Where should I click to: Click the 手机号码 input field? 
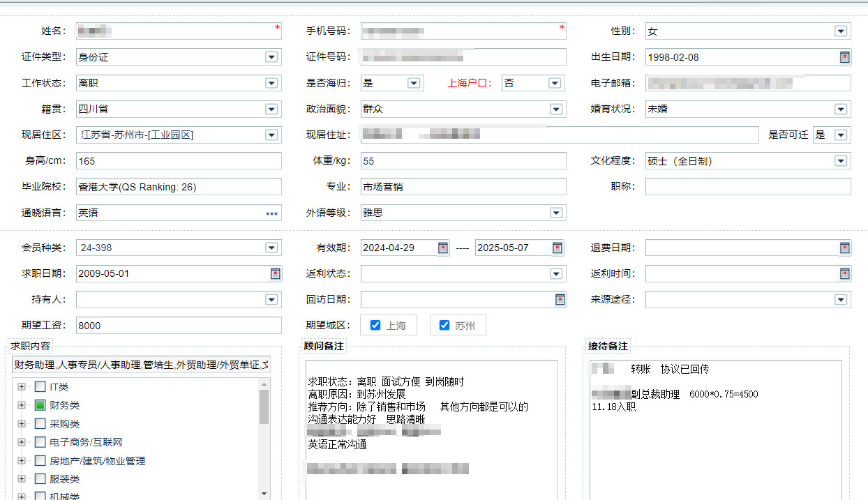[x=463, y=31]
